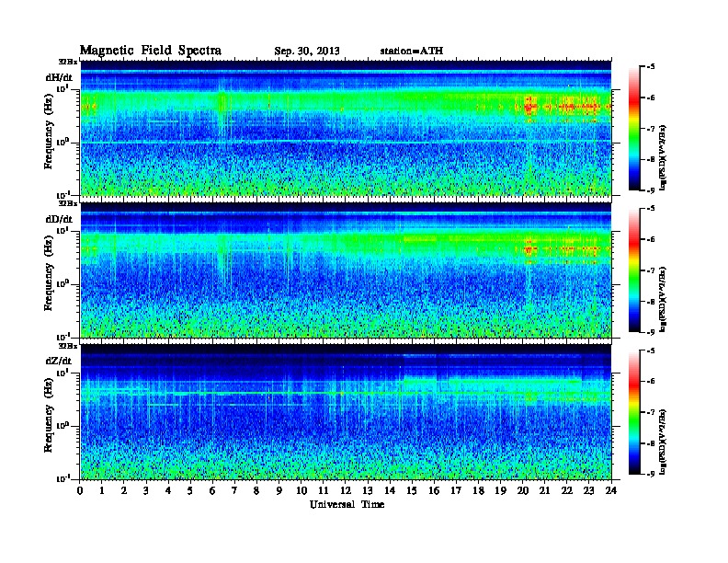Viewport: 728px width, 563px height.
Task: Click inside the dD/dt spectrogram plot
Action: pos(346,270)
